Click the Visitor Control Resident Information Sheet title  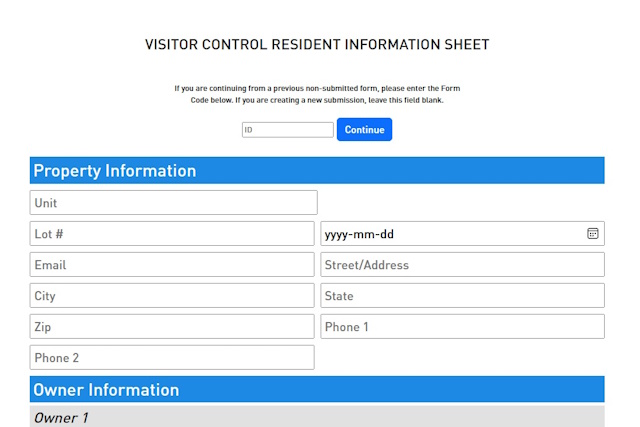pos(317,44)
